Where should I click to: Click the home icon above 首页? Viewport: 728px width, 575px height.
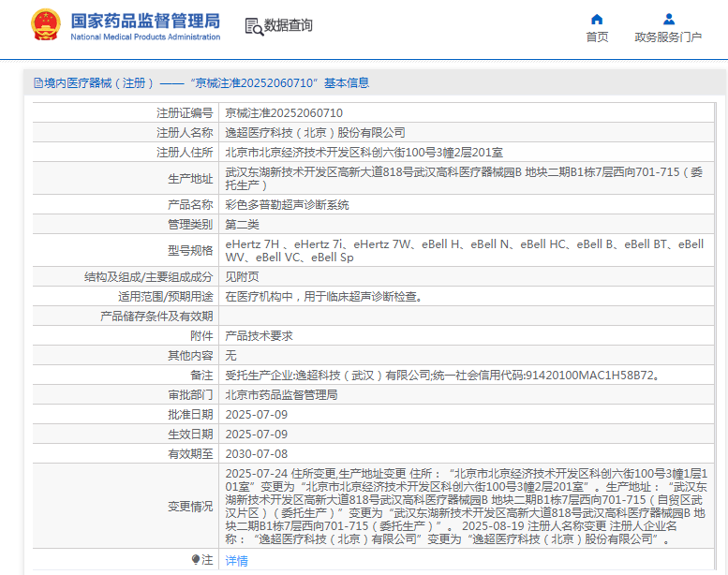[597, 19]
